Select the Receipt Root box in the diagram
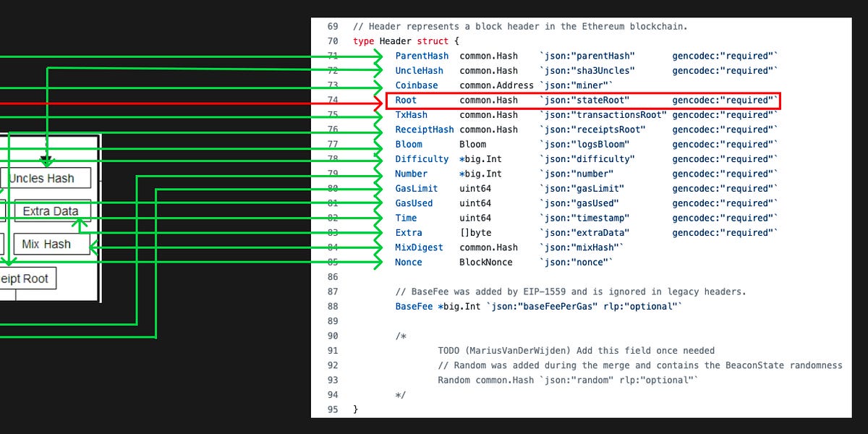 pos(27,278)
